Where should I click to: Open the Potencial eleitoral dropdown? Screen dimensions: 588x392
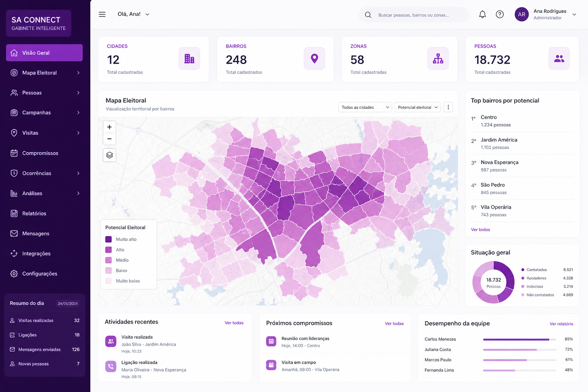pos(417,107)
